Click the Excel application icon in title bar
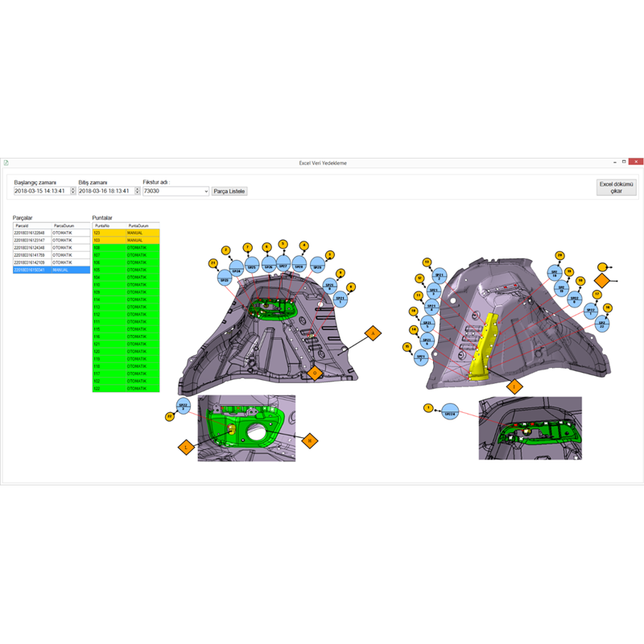Image resolution: width=644 pixels, height=644 pixels. pyautogui.click(x=6, y=163)
